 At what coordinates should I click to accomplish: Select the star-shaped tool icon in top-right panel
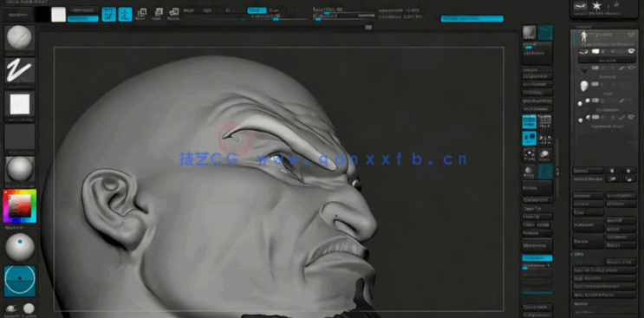point(596,6)
